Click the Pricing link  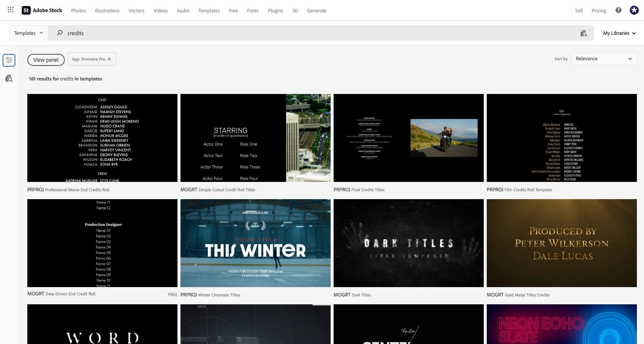tap(599, 10)
